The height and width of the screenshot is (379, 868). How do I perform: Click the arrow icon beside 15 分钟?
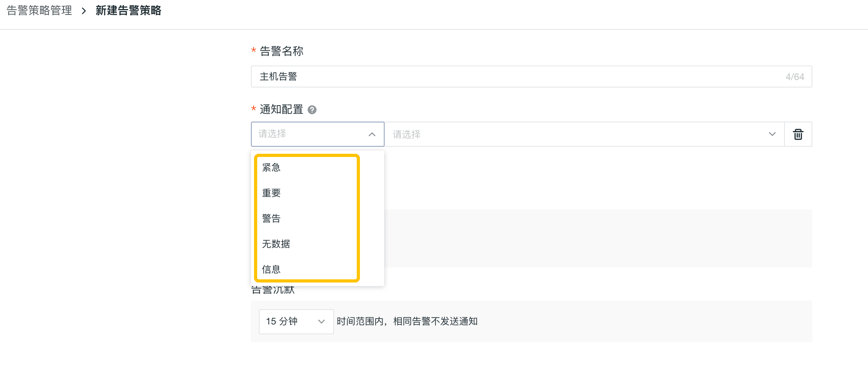pos(321,322)
